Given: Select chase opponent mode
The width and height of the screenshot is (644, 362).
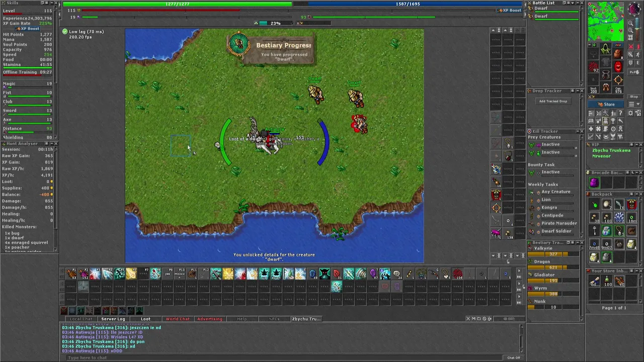Looking at the screenshot, I should [x=638, y=55].
